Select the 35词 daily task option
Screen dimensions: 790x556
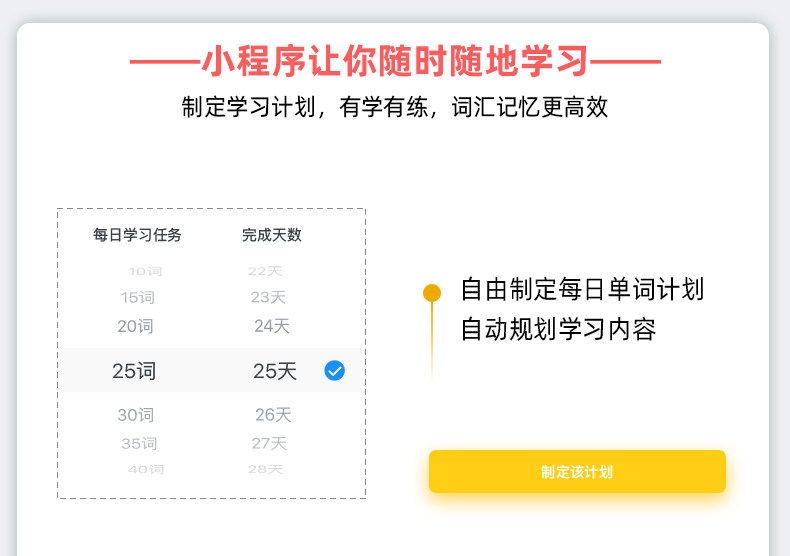click(139, 443)
